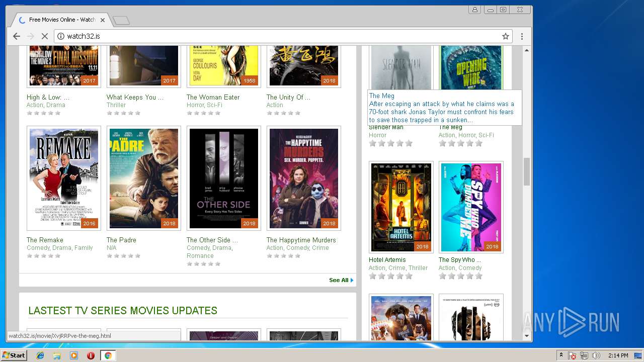Open The Remake movie poster
The height and width of the screenshot is (362, 644).
pyautogui.click(x=63, y=178)
